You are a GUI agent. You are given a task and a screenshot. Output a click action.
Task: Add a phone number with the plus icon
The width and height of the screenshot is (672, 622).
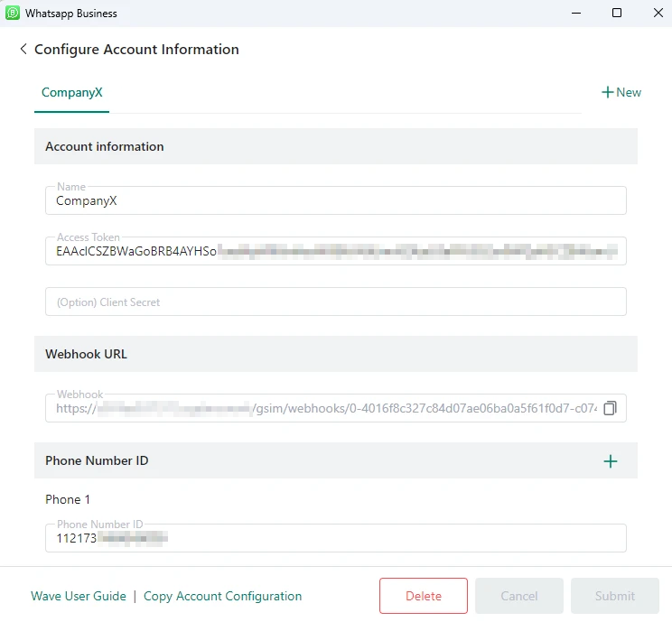[x=611, y=461]
